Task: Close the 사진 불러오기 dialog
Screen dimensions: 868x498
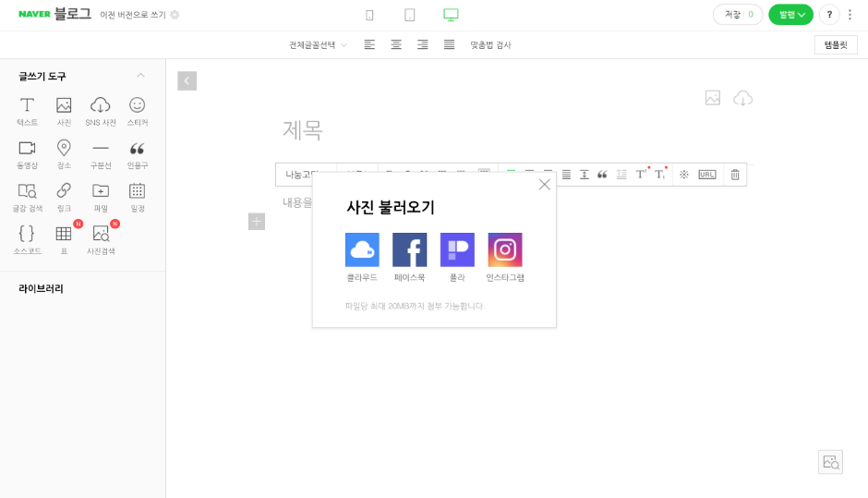Action: 544,185
